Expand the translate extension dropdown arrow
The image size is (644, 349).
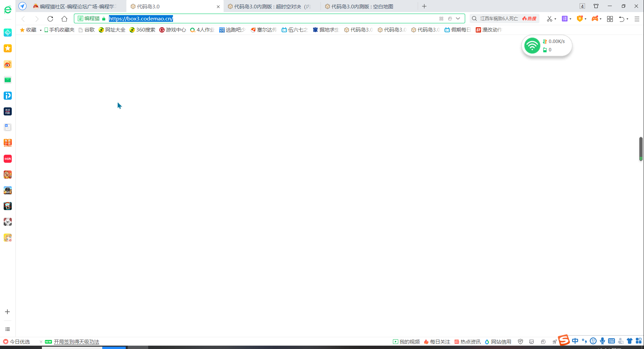point(571,19)
